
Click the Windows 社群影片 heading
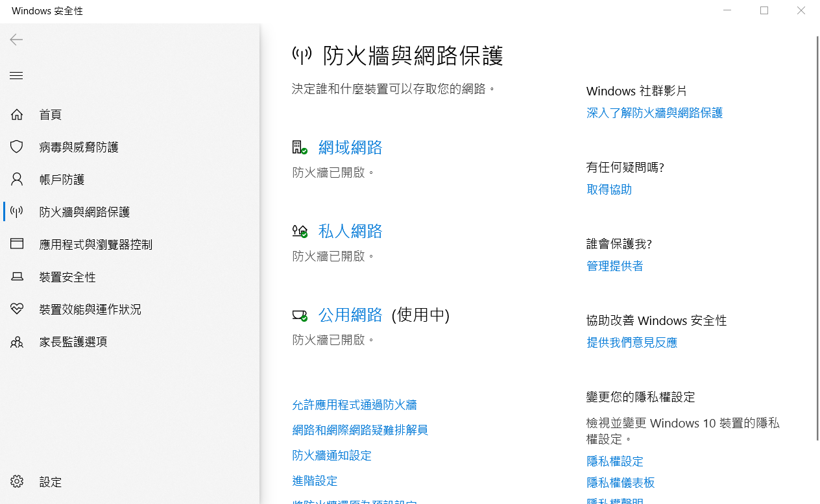[636, 91]
